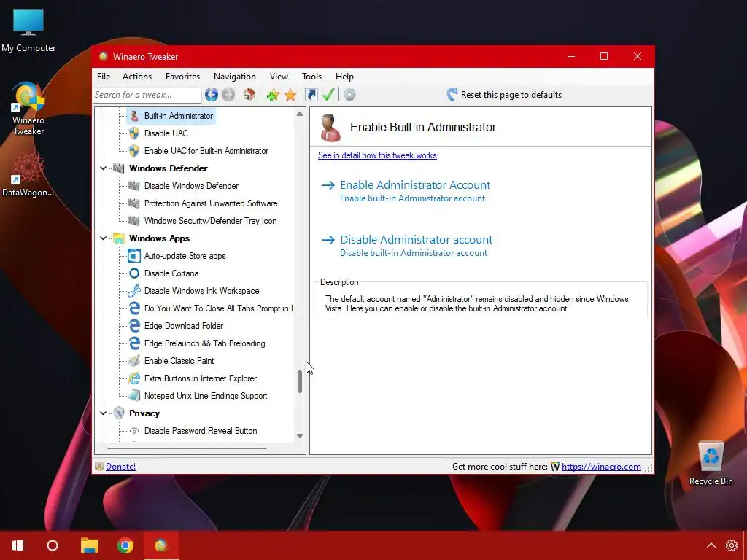Click the tree scrollbar up arrow
Viewport: 747px width, 560px height.
(x=300, y=114)
